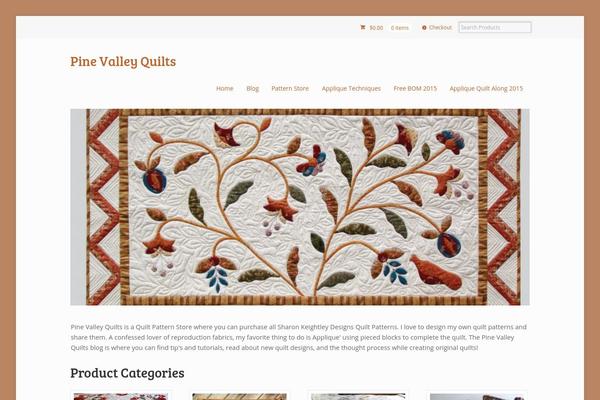Click the shopping cart icon
600x400 pixels.
[363, 28]
